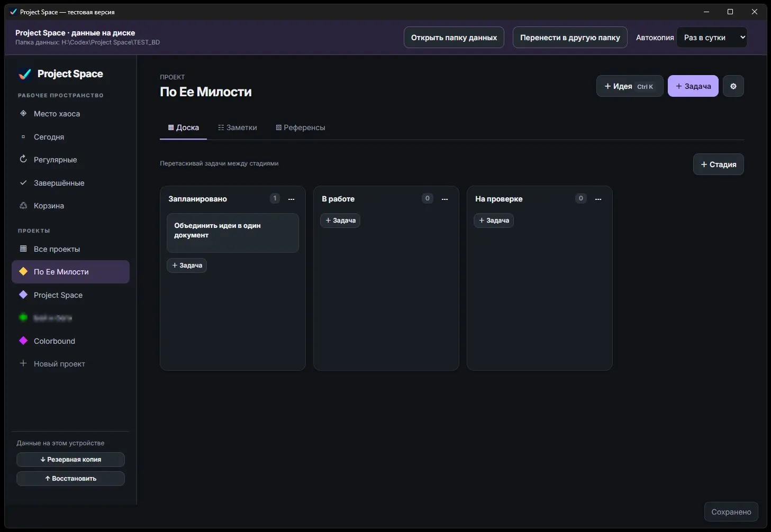Switch to the Доска tab
771x532 pixels.
[183, 127]
